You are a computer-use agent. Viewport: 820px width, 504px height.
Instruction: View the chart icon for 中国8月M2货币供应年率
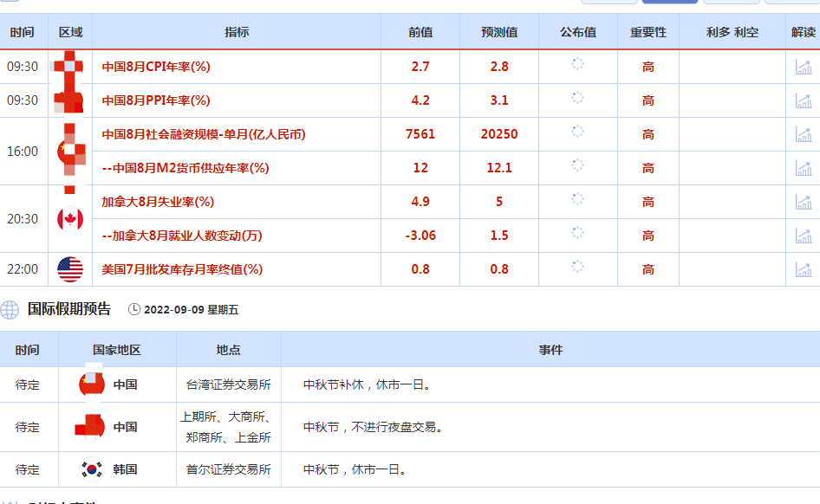click(804, 168)
